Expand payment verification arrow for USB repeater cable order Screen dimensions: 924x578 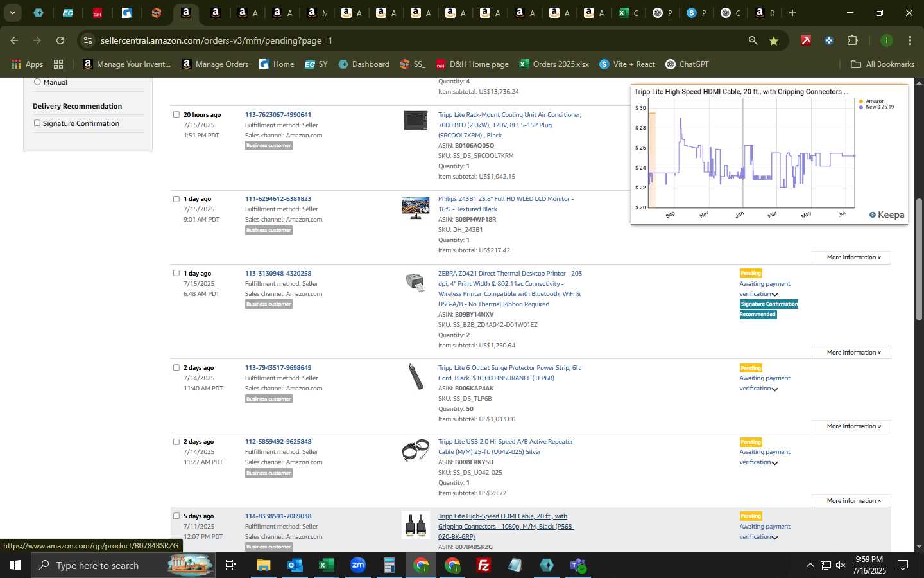click(775, 463)
